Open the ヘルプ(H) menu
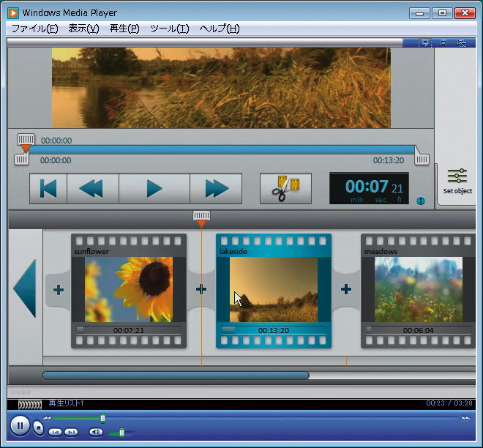 (x=220, y=29)
